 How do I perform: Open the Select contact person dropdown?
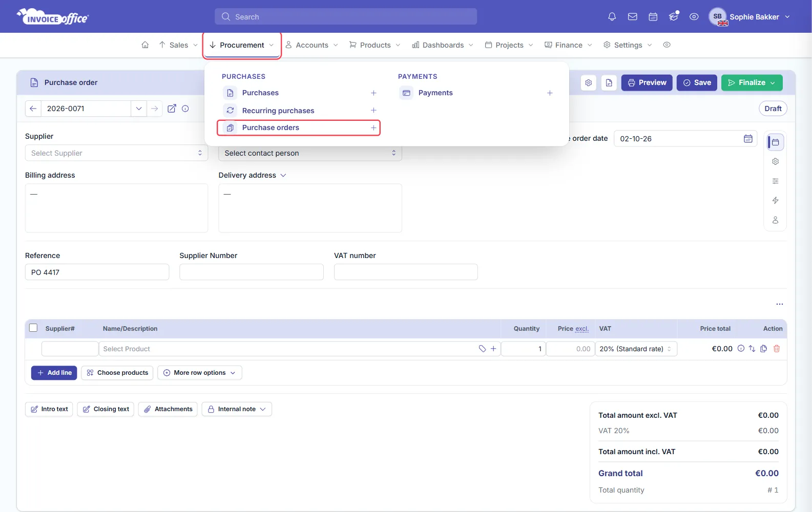[x=310, y=153]
